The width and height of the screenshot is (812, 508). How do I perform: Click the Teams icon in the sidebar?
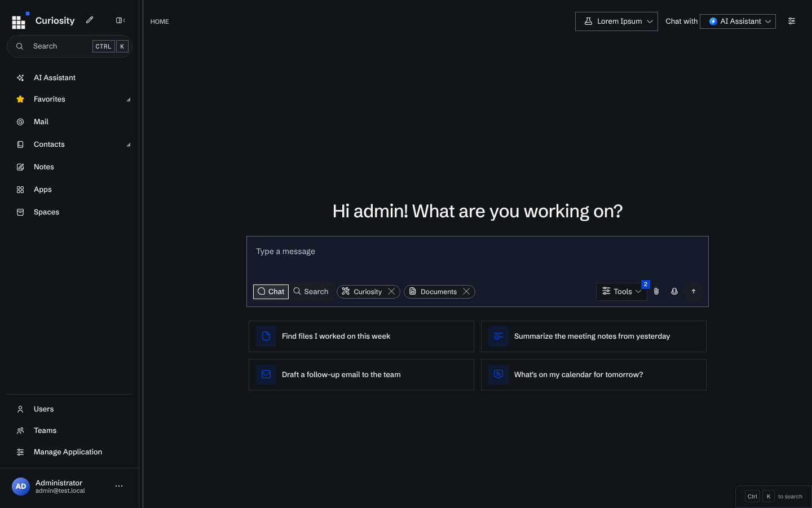(20, 431)
